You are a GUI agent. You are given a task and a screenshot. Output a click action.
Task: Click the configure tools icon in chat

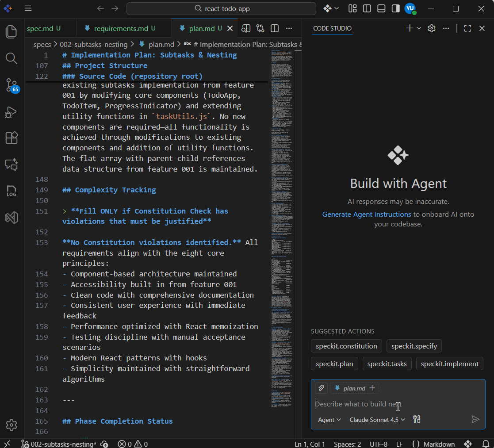[x=416, y=419]
